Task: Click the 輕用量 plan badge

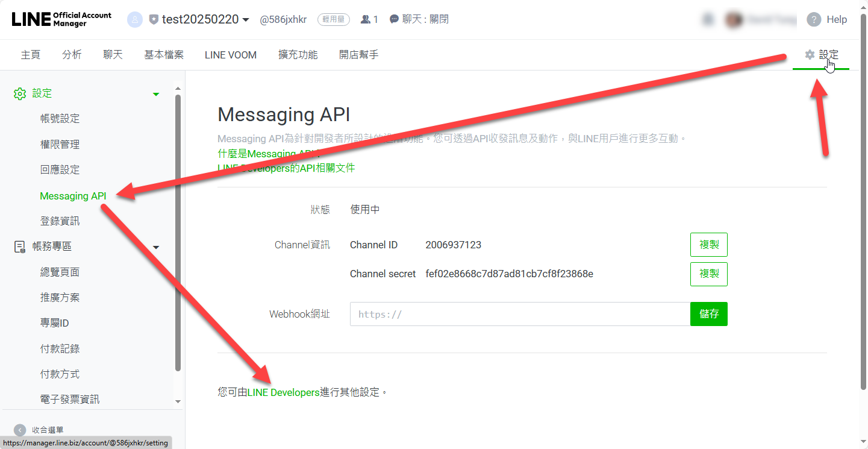Action: [334, 19]
